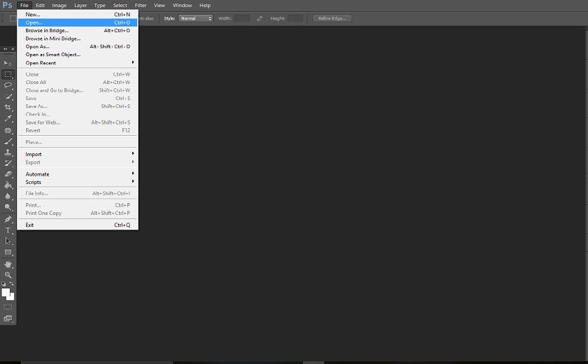Click the foreground color swatch
This screenshot has height=364, width=588.
pos(6,293)
